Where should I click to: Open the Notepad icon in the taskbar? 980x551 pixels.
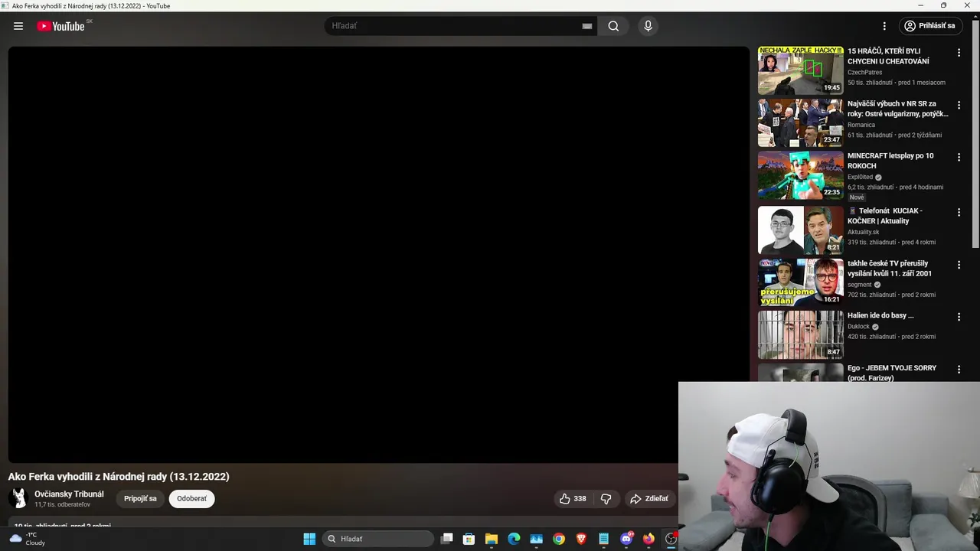pyautogui.click(x=604, y=539)
